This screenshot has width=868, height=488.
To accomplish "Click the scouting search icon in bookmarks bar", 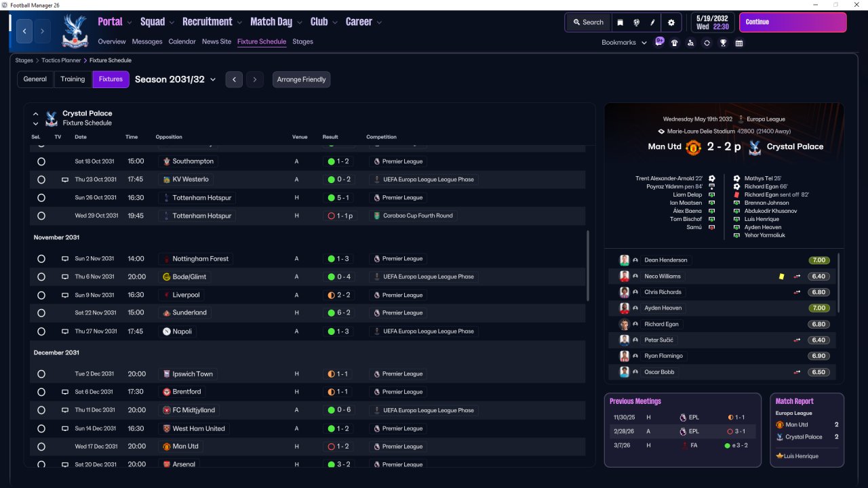I will [690, 43].
